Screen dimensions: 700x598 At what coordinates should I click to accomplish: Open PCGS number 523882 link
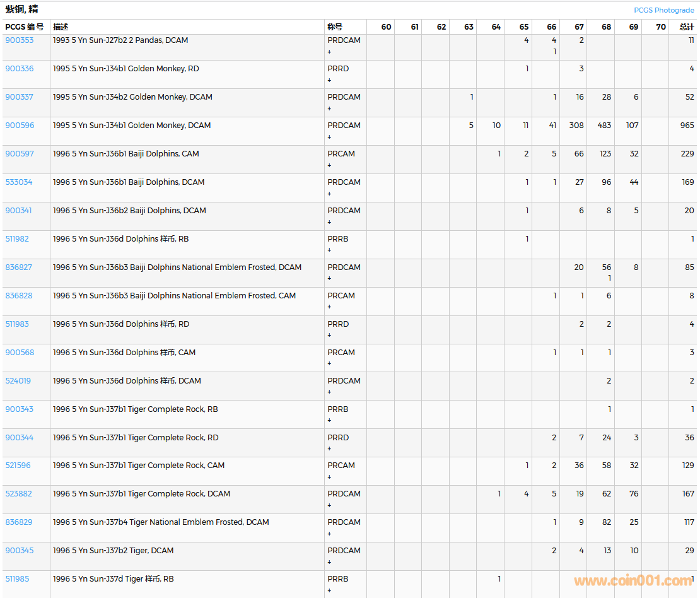click(x=19, y=494)
